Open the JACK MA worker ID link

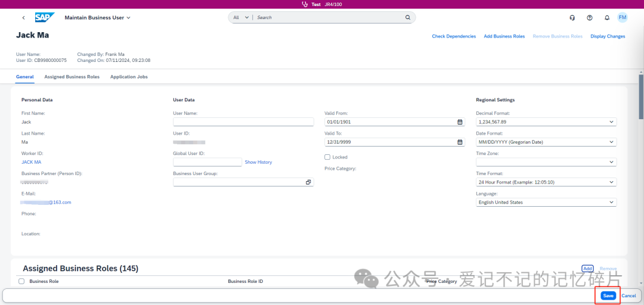pyautogui.click(x=31, y=162)
